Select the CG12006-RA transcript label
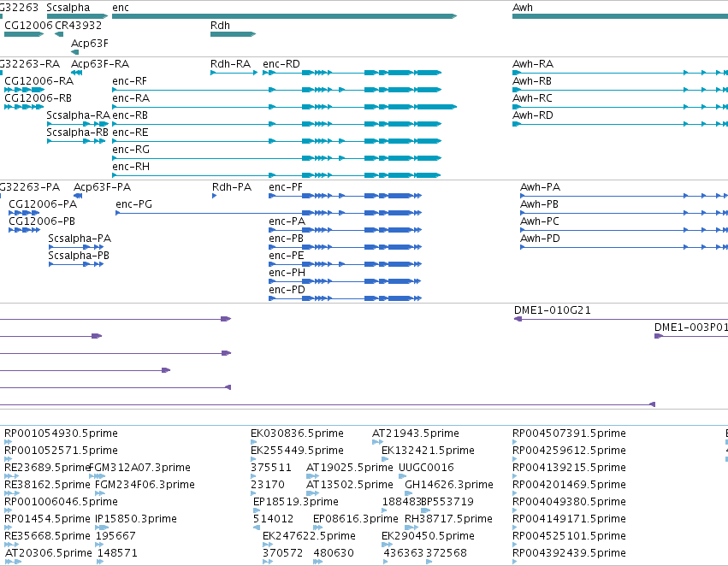 [x=39, y=81]
